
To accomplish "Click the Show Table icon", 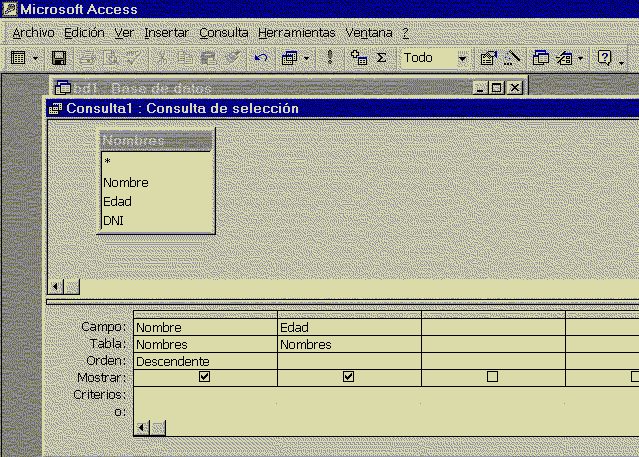I will pos(359,58).
